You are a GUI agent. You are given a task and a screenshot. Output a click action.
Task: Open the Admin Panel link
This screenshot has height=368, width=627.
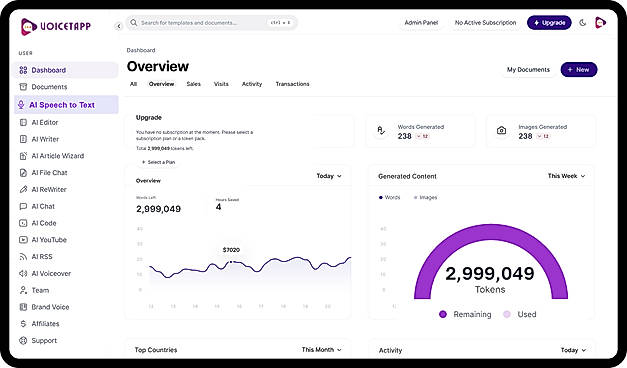[x=421, y=23]
